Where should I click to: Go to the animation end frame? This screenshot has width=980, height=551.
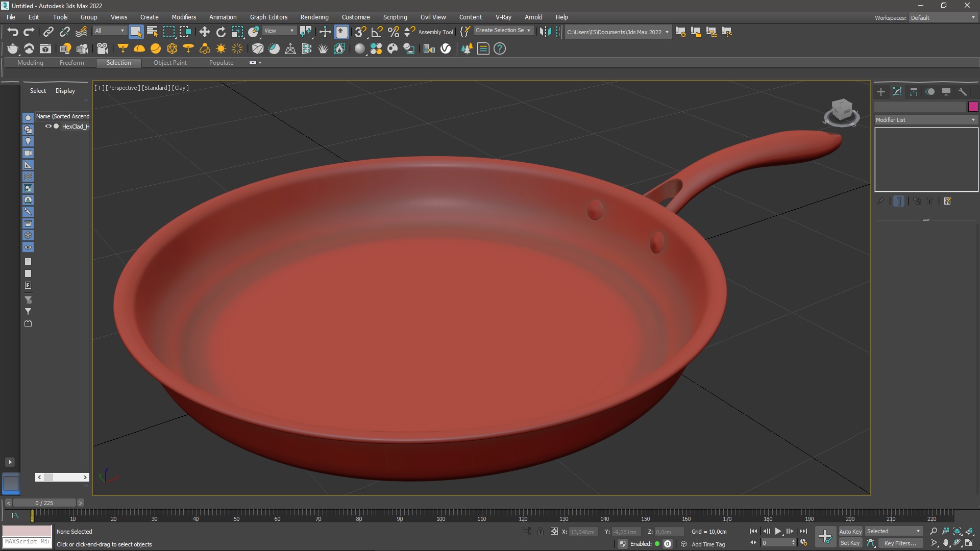[803, 532]
